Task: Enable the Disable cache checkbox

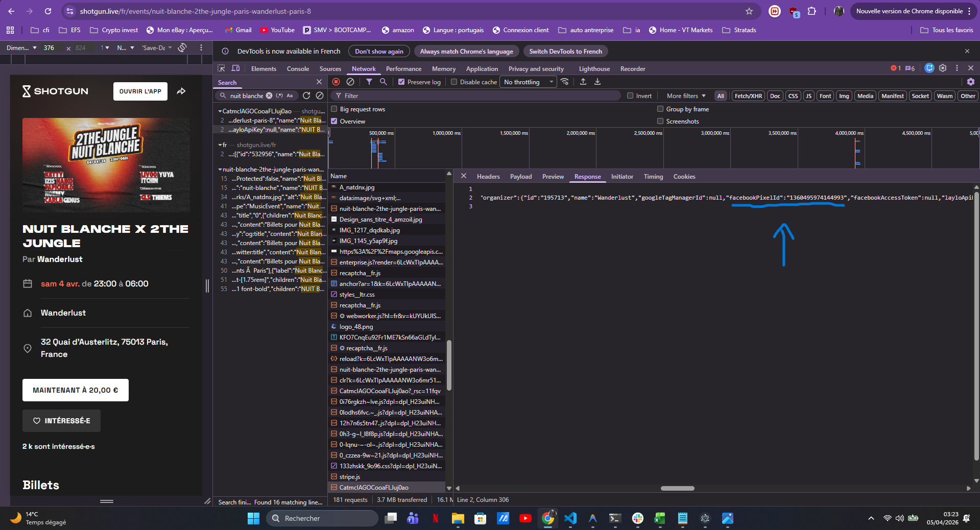Action: [454, 82]
